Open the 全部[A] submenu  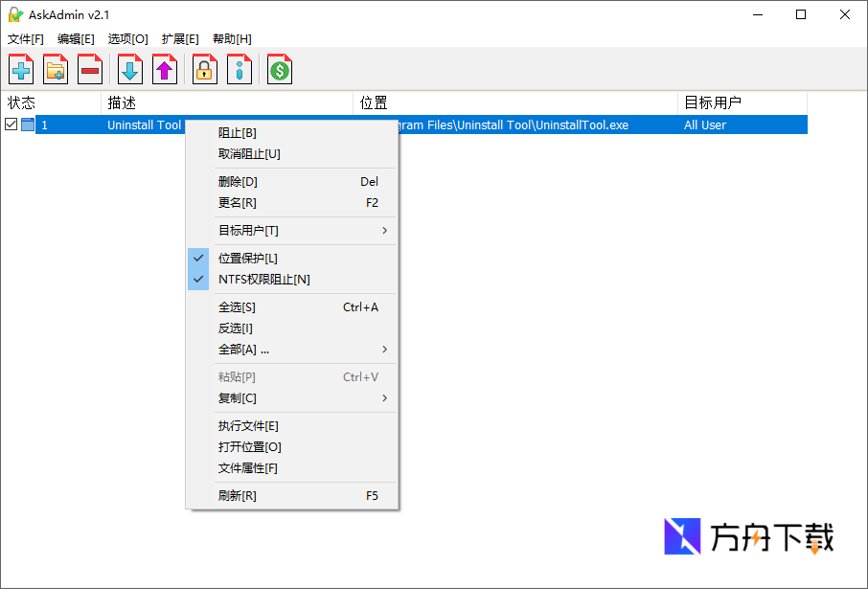point(245,349)
